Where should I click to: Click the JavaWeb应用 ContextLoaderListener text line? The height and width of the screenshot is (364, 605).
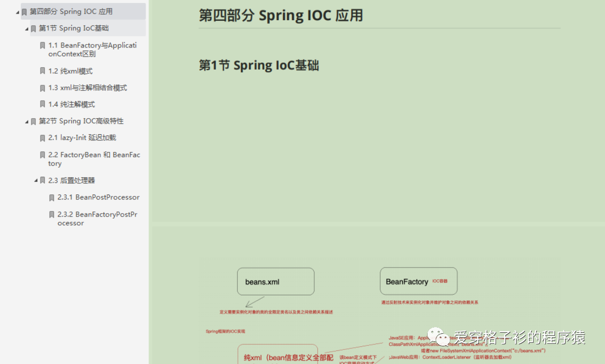pos(450,357)
